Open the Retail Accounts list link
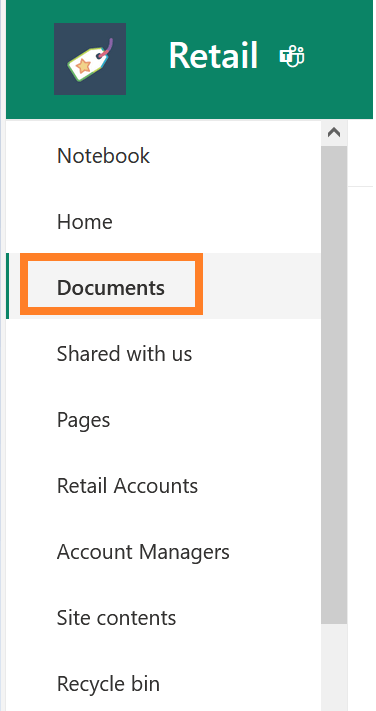Image resolution: width=376 pixels, height=711 pixels. [x=127, y=486]
